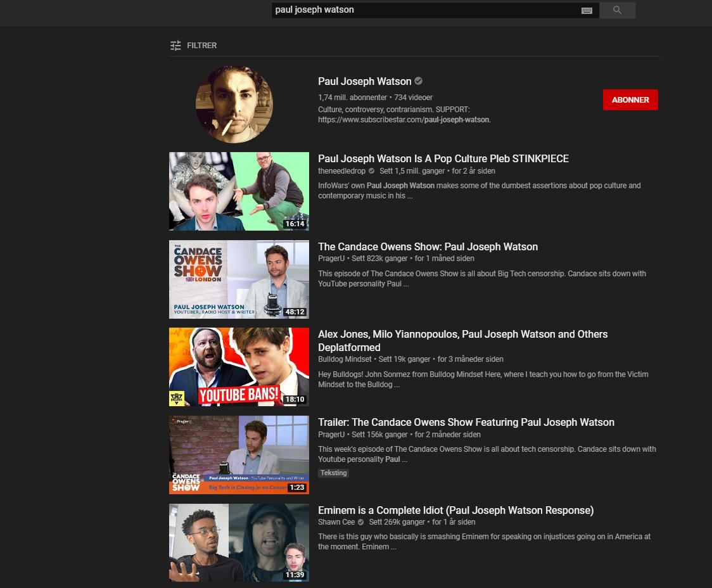Open 'Alex Jones, Milo Yiannopoulos... Deplatformed' title
This screenshot has width=712, height=588.
pyautogui.click(x=462, y=340)
